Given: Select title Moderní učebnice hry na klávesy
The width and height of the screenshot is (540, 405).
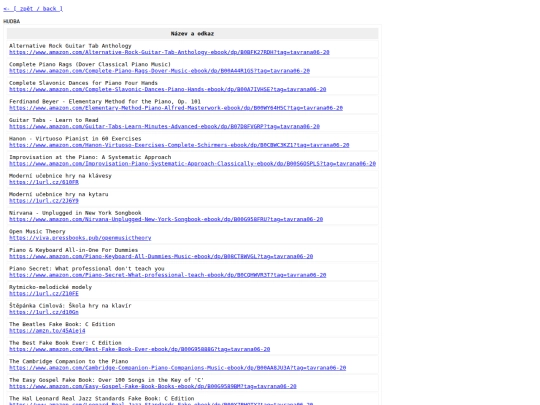Looking at the screenshot, I should click(60, 176).
